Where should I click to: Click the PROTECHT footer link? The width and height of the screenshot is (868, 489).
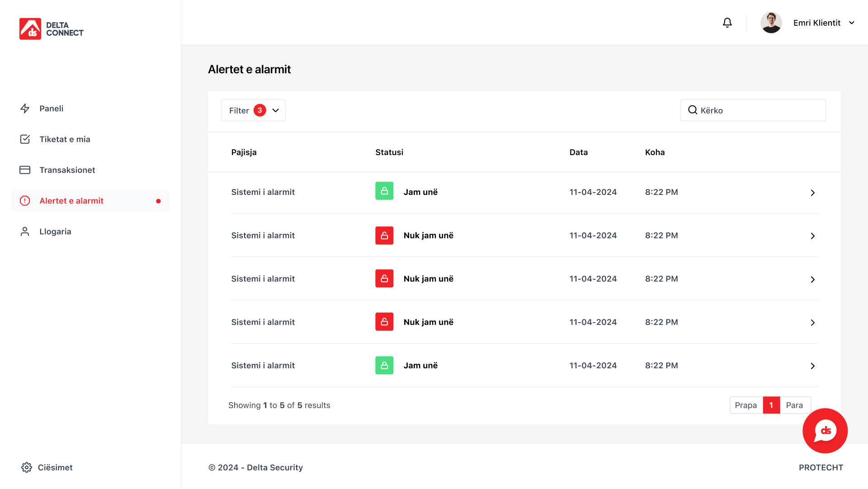(821, 468)
